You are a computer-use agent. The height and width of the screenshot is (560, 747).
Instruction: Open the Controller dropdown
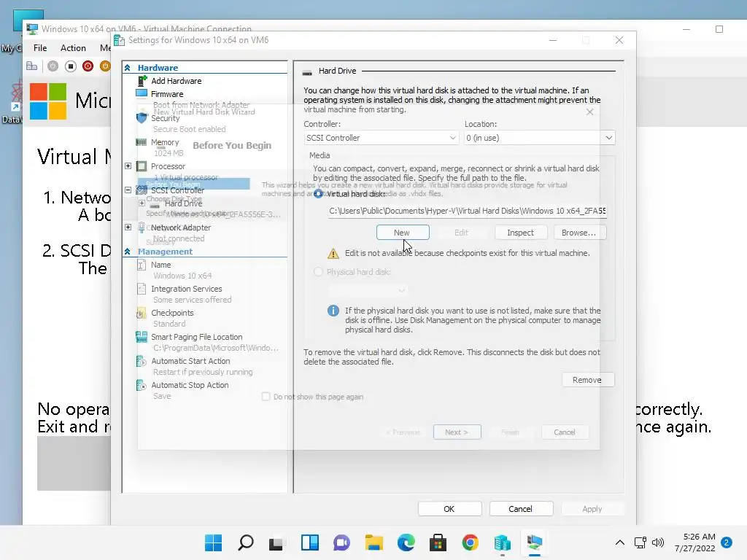[x=382, y=138]
